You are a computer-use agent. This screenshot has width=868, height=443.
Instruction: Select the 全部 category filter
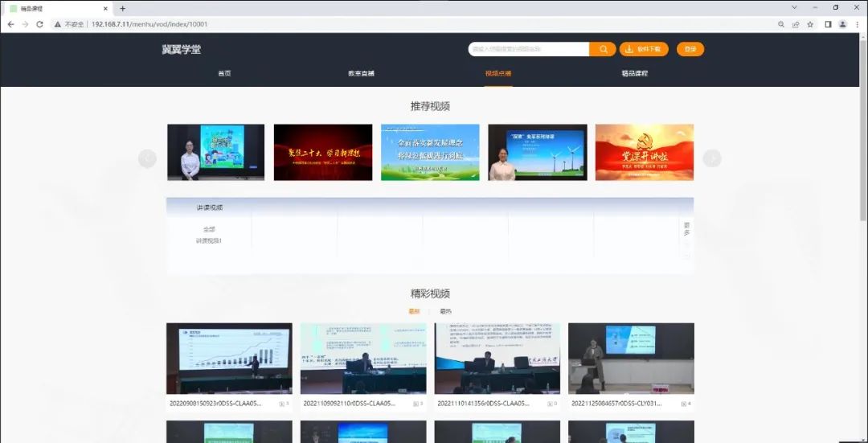pos(209,229)
